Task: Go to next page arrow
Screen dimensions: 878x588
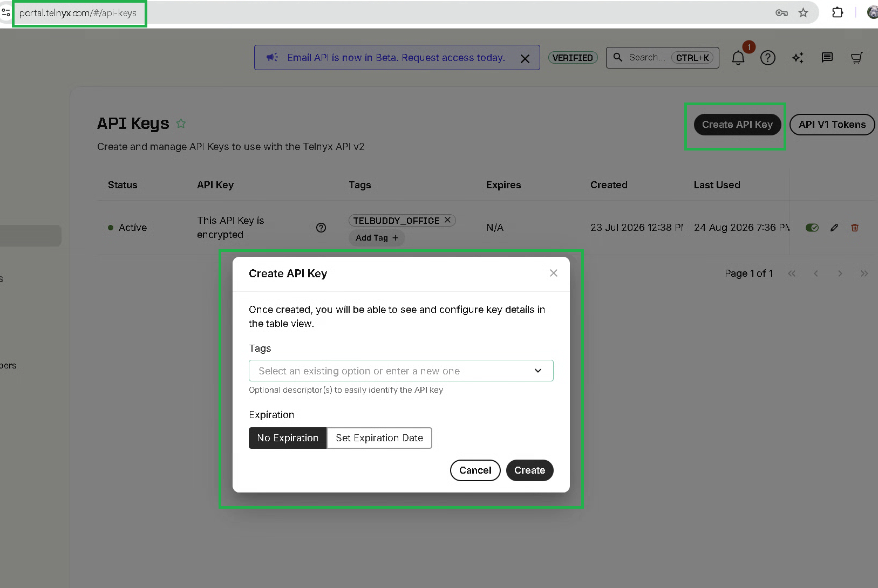Action: tap(840, 274)
